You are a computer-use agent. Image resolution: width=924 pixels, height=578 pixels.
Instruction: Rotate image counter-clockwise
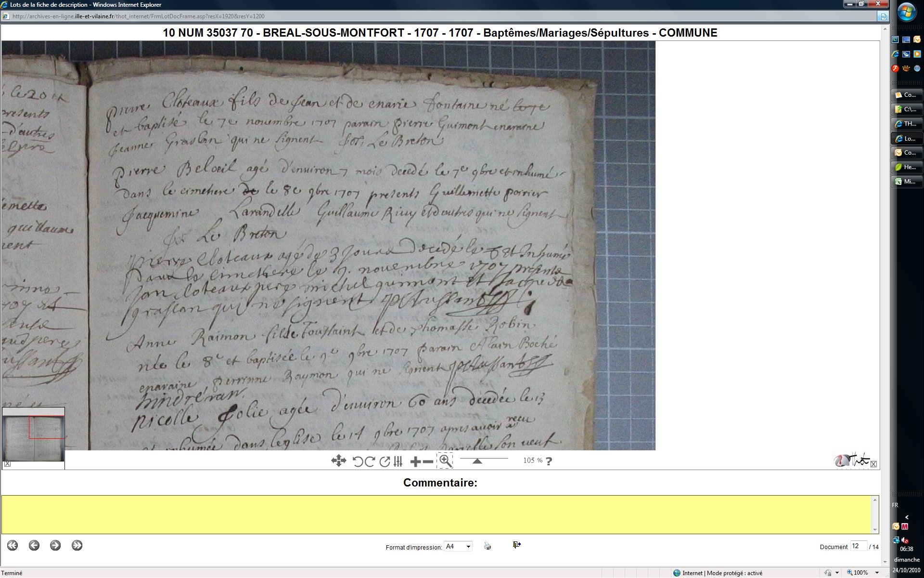tap(358, 461)
